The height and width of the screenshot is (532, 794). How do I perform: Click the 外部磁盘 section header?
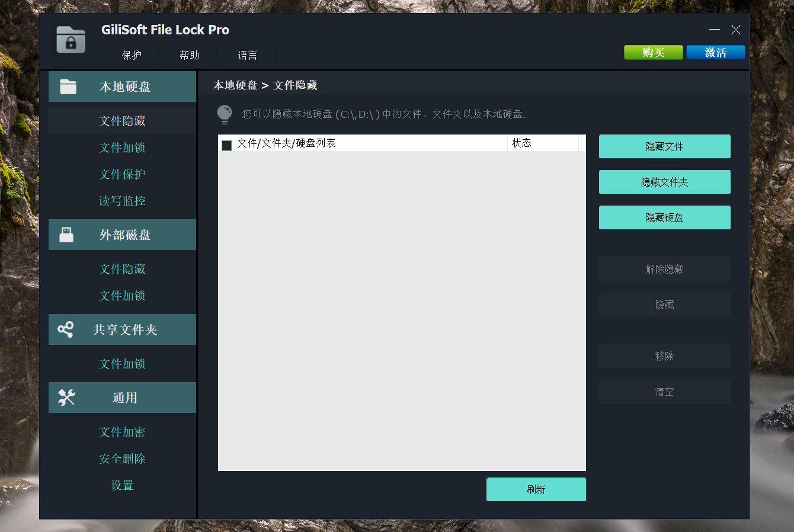click(x=122, y=235)
